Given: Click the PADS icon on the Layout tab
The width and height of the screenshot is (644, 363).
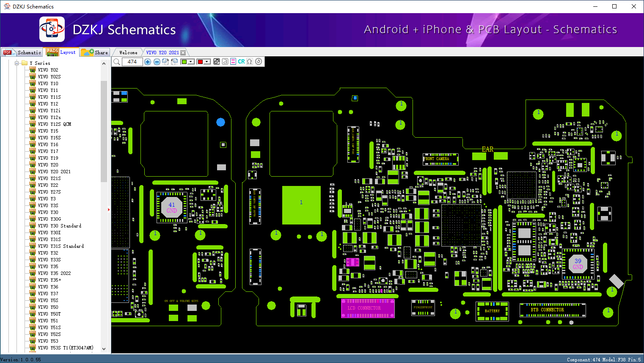Looking at the screenshot, I should click(52, 52).
